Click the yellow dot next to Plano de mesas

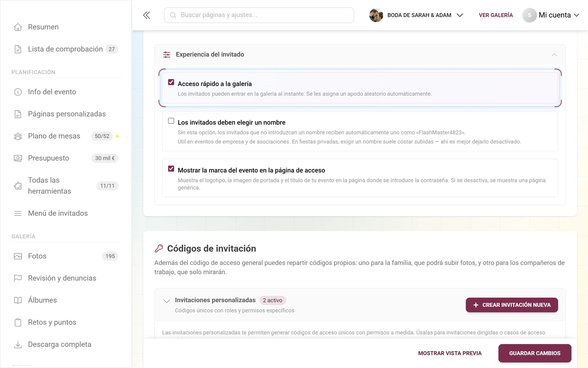coord(117,136)
